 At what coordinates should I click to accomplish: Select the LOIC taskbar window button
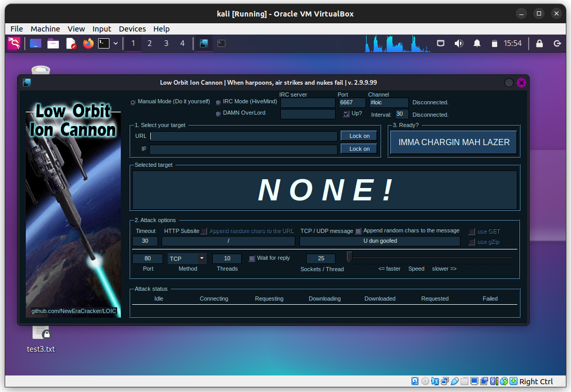coord(204,44)
